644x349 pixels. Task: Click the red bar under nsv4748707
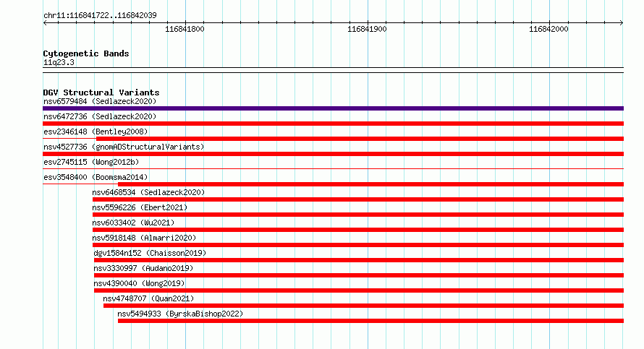(363, 306)
